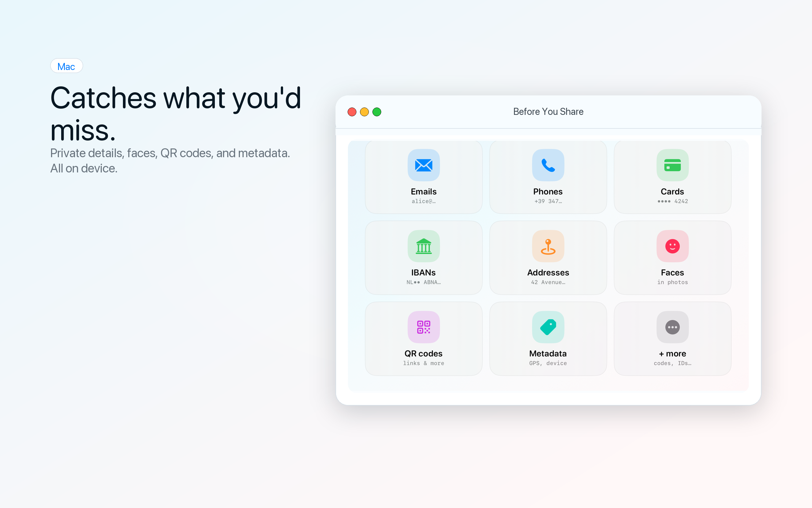Click the '+39 347…' phone sample
The image size is (812, 508).
(x=548, y=201)
